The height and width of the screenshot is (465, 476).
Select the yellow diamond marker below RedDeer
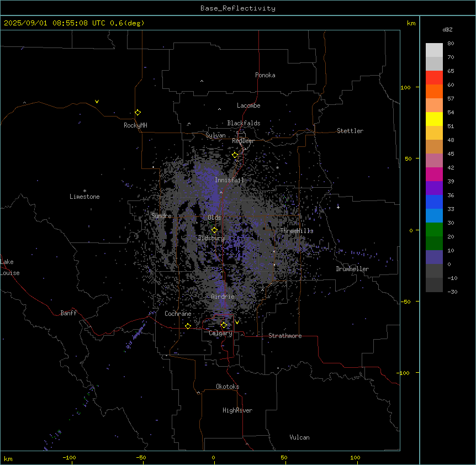coord(235,155)
